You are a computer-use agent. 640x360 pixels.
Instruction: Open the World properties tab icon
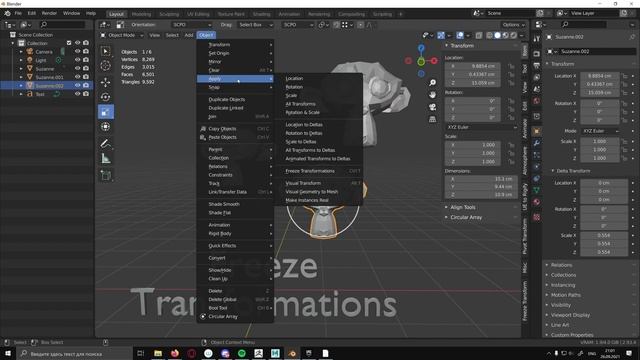click(537, 101)
